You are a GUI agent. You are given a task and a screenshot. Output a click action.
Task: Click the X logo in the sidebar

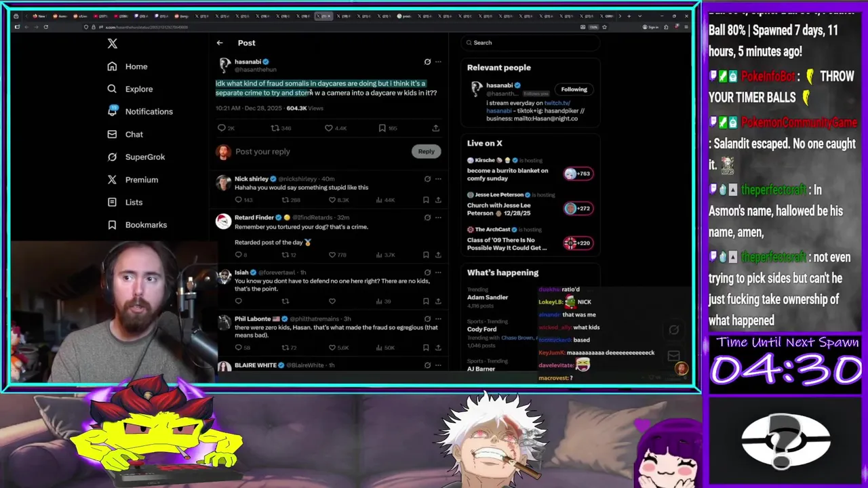[x=113, y=44]
